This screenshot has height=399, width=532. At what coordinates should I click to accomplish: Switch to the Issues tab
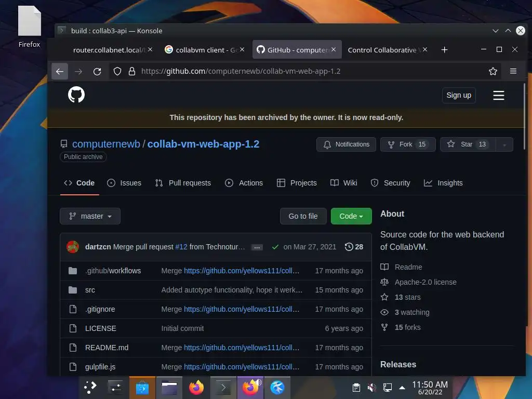click(124, 183)
